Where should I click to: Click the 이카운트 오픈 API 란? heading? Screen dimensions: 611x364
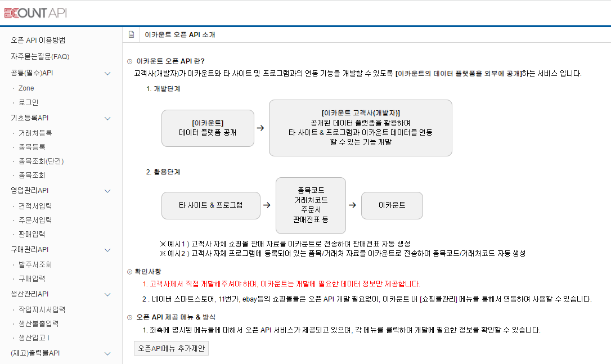(x=170, y=61)
